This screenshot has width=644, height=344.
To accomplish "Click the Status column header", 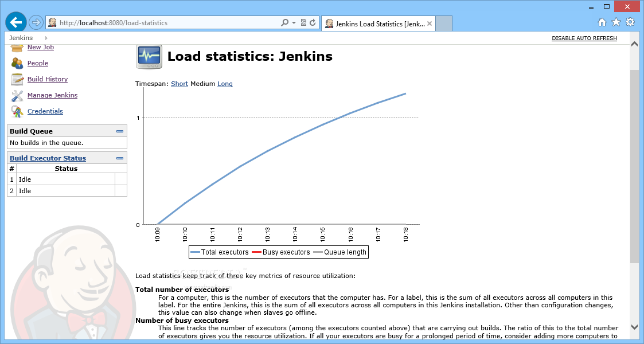I will pos(66,169).
